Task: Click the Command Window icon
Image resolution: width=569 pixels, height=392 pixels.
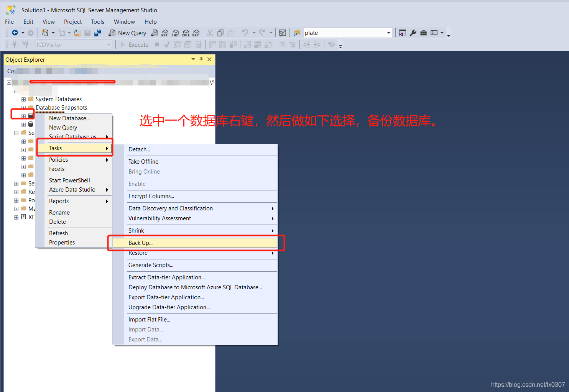Action: coord(434,33)
